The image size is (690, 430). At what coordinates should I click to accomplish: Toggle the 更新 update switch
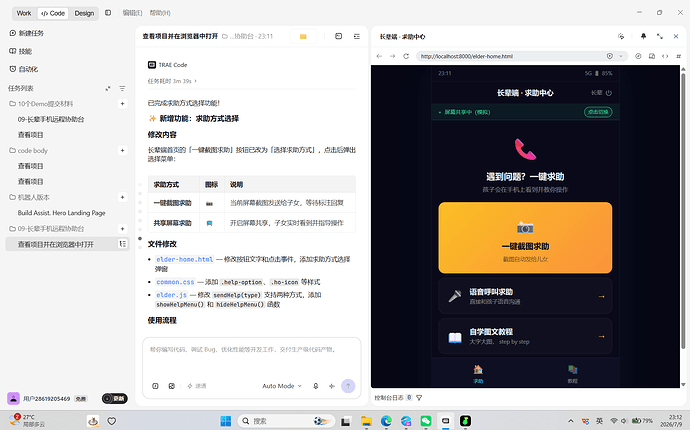[115, 399]
